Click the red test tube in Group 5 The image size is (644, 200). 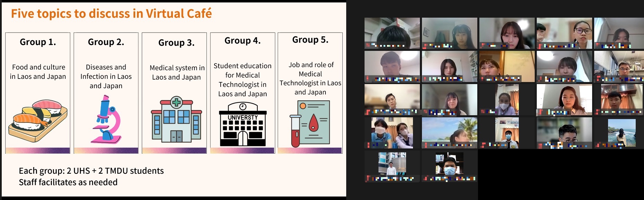[x=295, y=131]
